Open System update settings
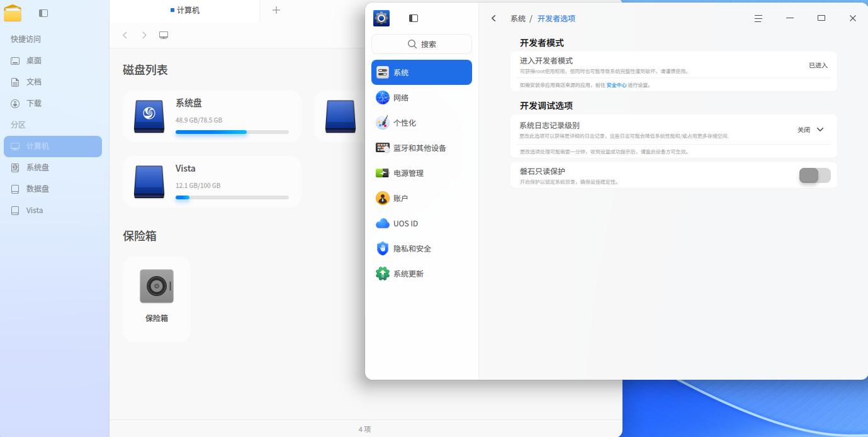This screenshot has width=868, height=437. tap(421, 274)
